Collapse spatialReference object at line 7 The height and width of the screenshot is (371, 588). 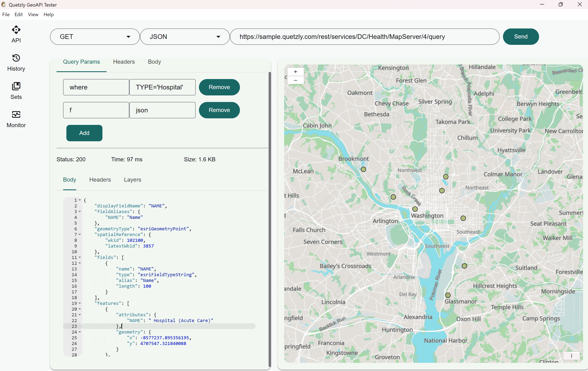pyautogui.click(x=80, y=235)
